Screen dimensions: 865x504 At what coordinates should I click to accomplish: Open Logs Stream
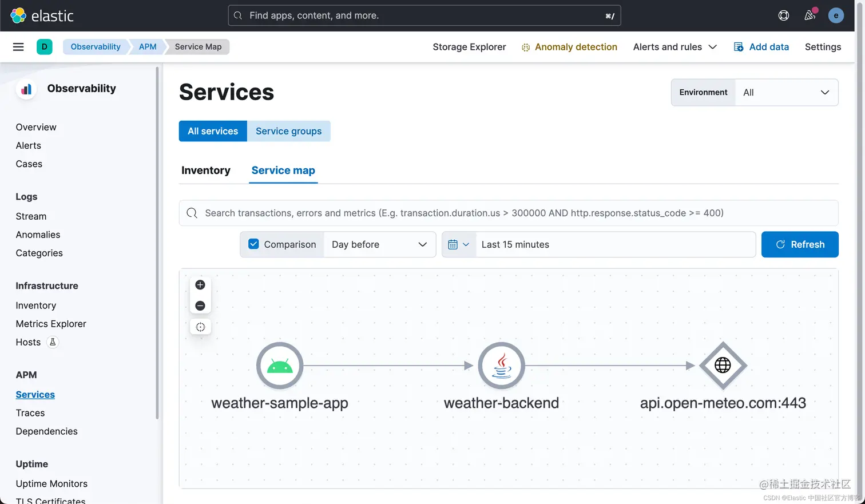[31, 216]
